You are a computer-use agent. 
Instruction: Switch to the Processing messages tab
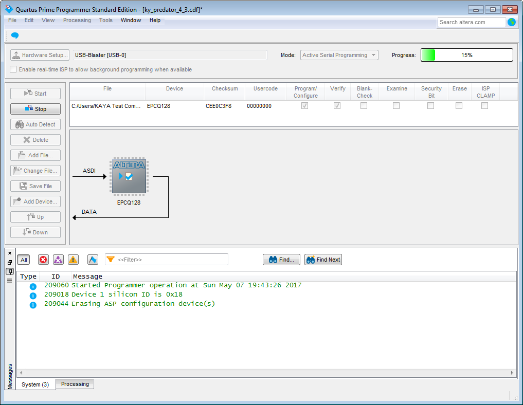coord(75,384)
